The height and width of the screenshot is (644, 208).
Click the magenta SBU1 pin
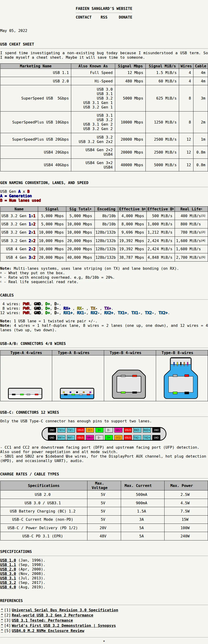click(x=118, y=430)
